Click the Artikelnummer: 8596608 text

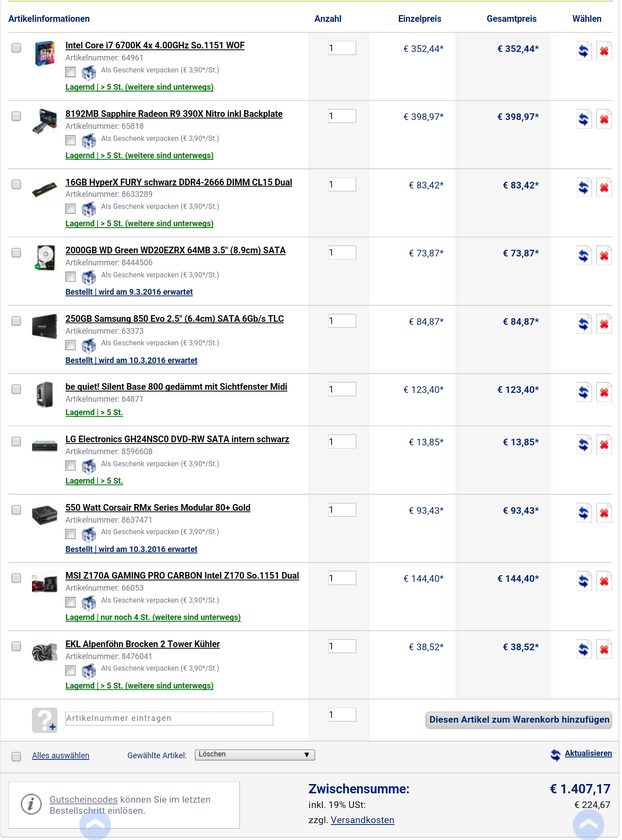[109, 452]
